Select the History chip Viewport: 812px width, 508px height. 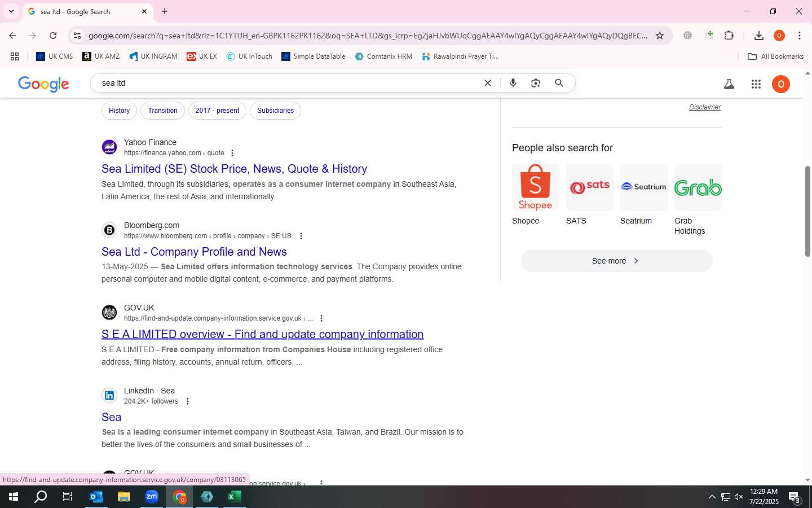(x=120, y=111)
